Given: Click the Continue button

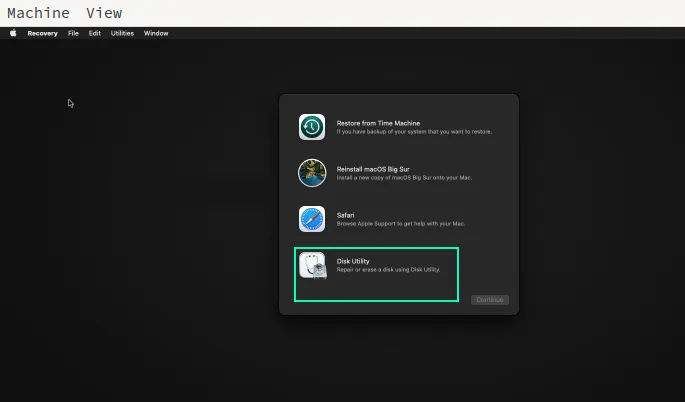Looking at the screenshot, I should click(x=490, y=300).
